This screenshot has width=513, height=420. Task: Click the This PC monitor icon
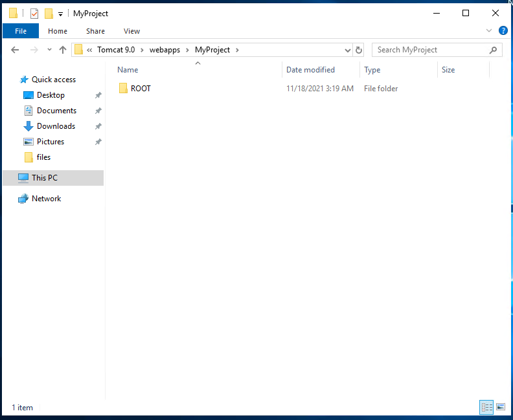(x=23, y=178)
